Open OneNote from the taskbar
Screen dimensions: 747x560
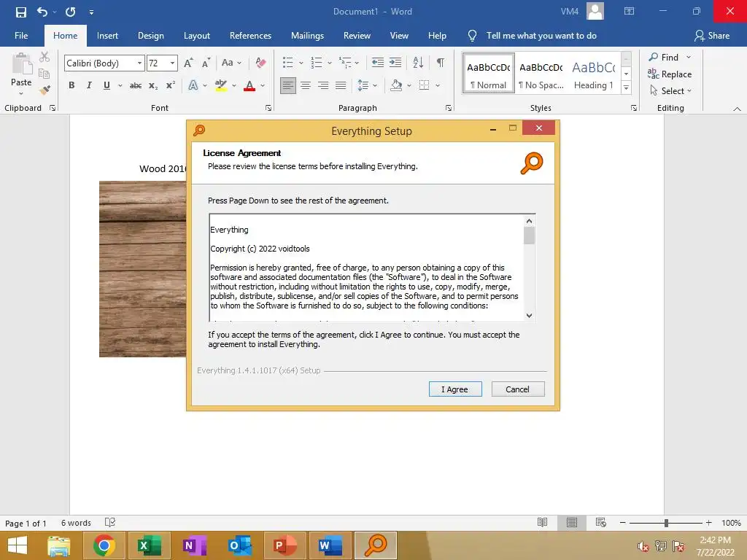(194, 545)
